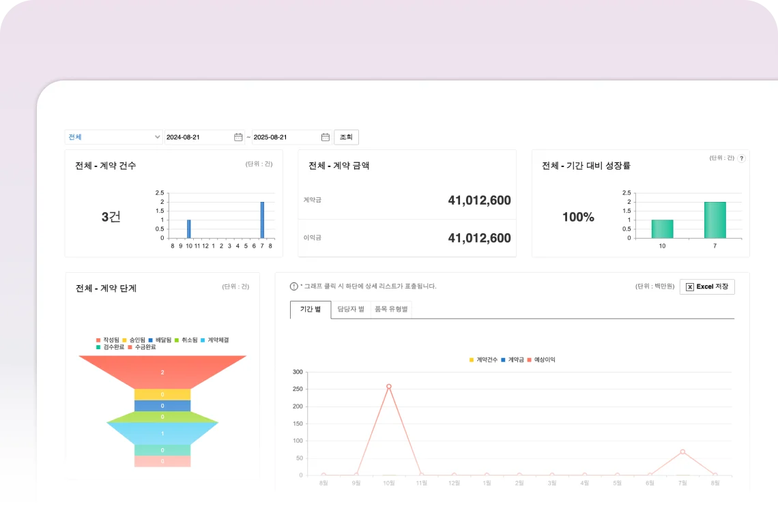This screenshot has height=532, width=778.
Task: Toggle 취소됨 series in funnel legend
Action: coord(186,340)
